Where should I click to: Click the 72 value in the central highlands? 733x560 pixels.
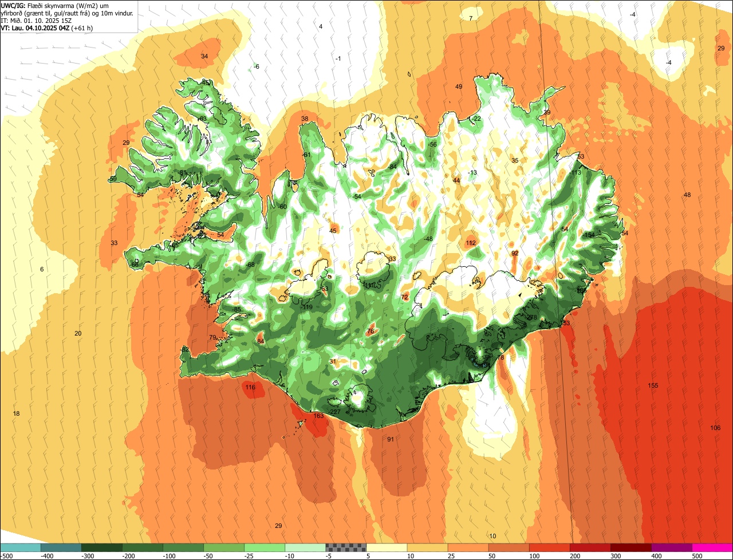tap(405, 297)
